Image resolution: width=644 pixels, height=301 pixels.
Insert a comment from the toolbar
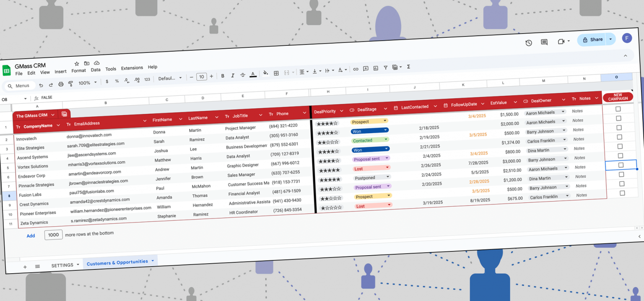click(x=366, y=69)
